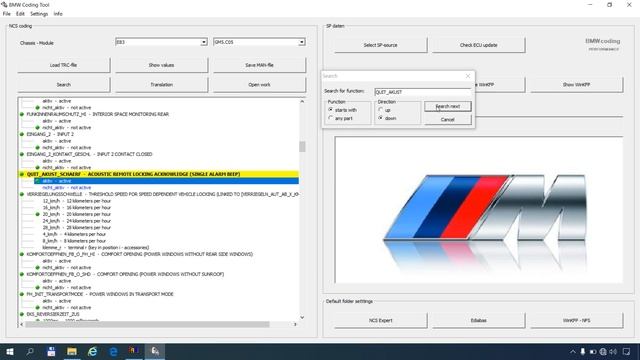The height and width of the screenshot is (360, 640).
Task: Select 'nicht_aktiv' under QUIT_AKUST_SCHAERF
Action: 67,187
